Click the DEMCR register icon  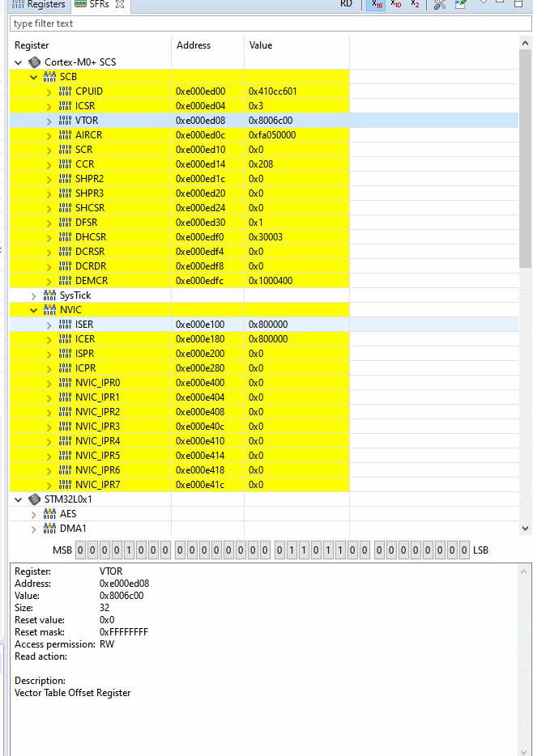[x=65, y=281]
